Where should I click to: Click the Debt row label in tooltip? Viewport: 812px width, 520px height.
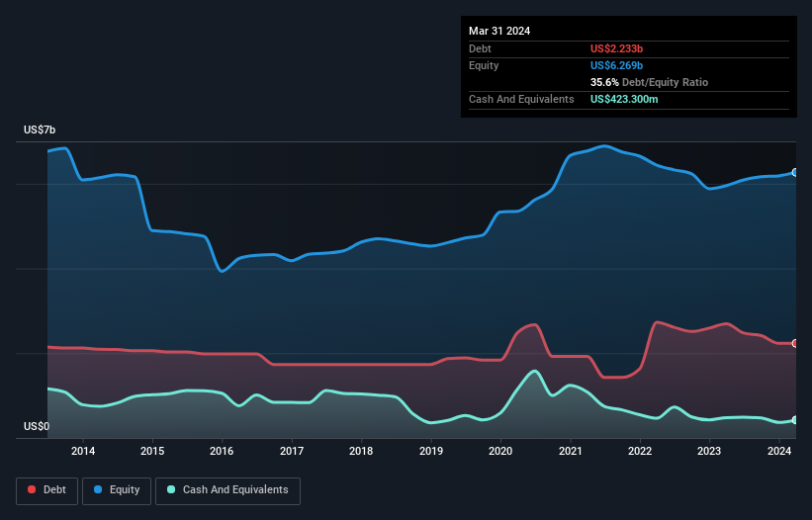point(480,48)
